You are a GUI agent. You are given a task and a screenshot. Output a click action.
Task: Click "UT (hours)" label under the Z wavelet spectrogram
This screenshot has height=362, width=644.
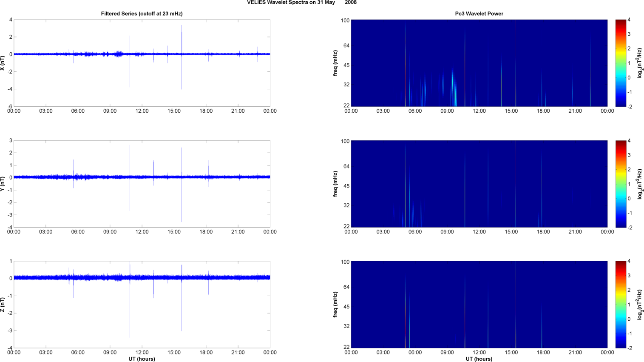[x=479, y=359]
